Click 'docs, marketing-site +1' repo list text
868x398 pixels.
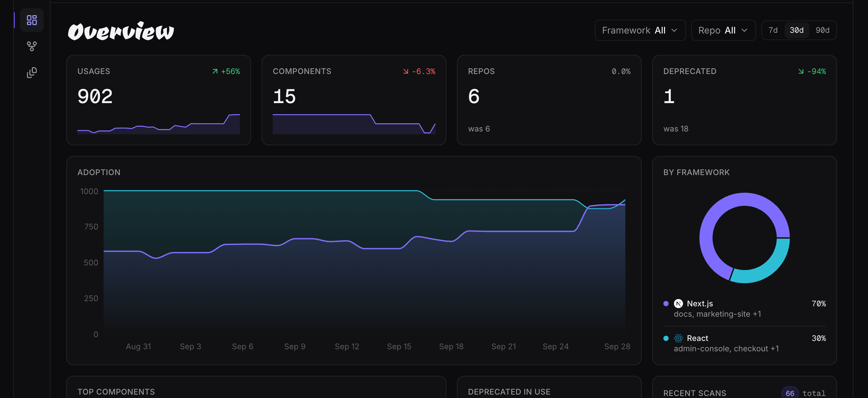[x=717, y=314]
